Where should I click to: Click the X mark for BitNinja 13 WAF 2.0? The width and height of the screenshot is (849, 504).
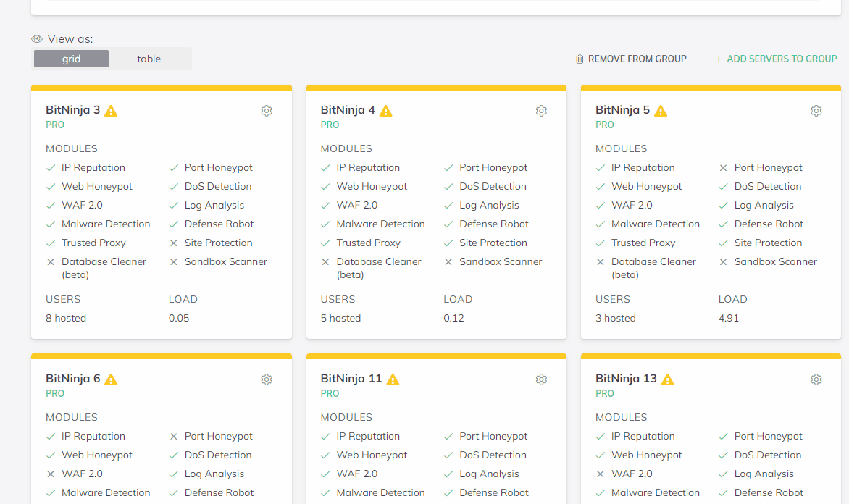[x=601, y=474]
